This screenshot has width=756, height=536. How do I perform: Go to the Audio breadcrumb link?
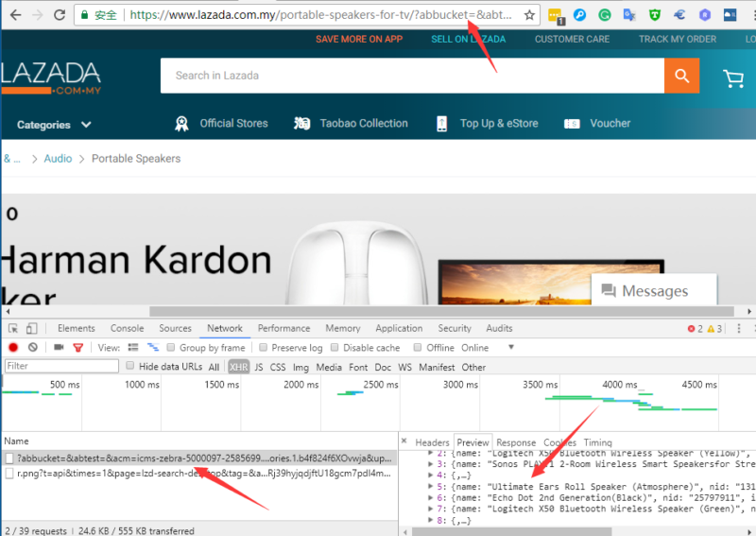pyautogui.click(x=58, y=159)
